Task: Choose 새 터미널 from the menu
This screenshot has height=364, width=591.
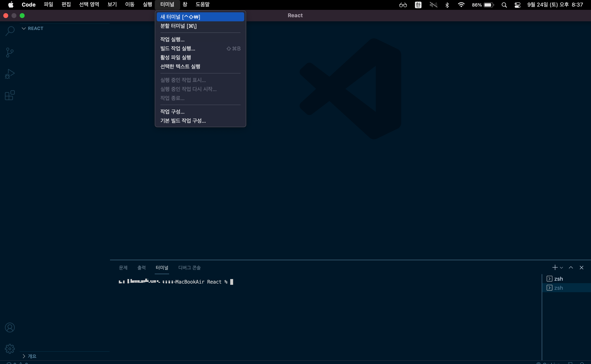Action: 200,17
